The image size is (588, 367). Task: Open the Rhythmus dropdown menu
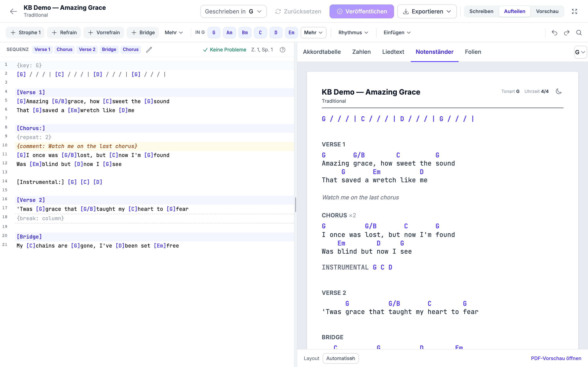353,33
